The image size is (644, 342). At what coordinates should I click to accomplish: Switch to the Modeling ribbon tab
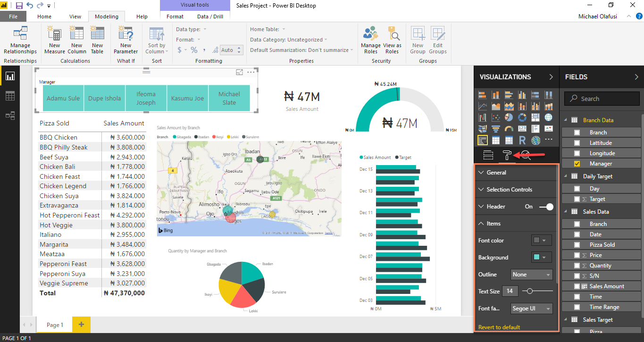tap(106, 16)
